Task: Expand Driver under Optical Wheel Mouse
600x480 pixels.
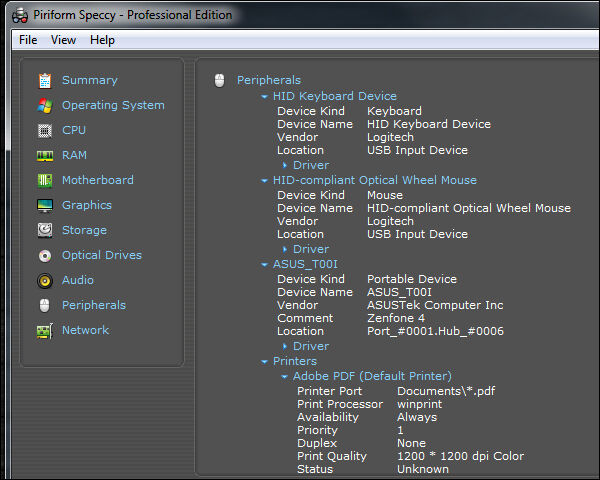Action: pos(285,249)
